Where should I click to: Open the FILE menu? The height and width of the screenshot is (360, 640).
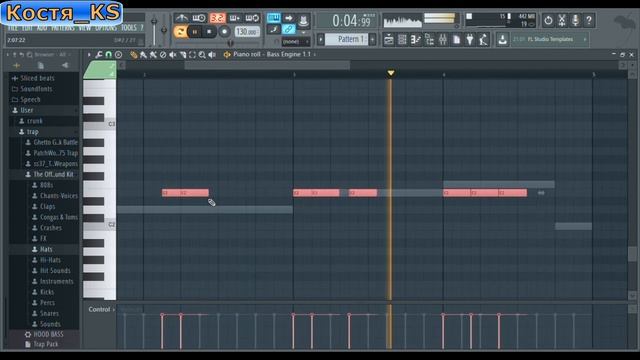13,28
